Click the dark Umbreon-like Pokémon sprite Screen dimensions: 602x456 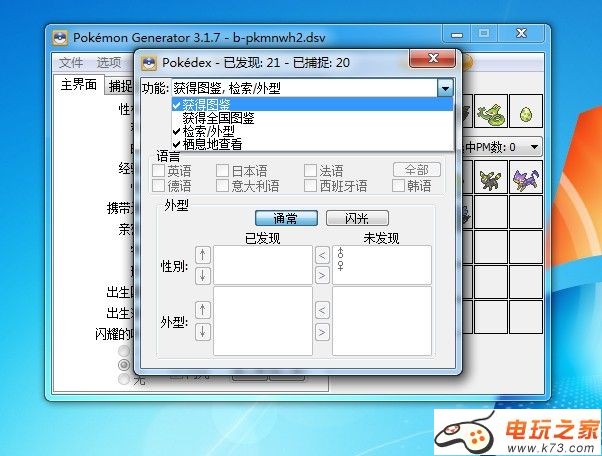[x=491, y=179]
